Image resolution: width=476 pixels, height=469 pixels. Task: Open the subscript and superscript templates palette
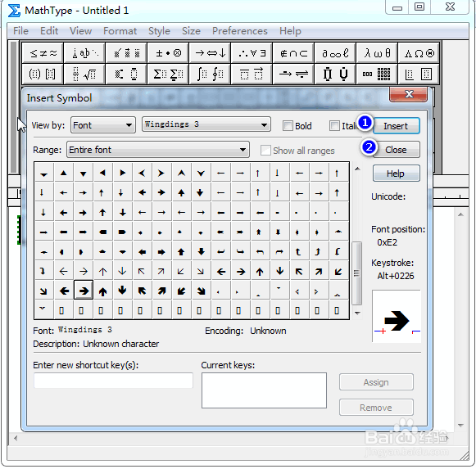pyautogui.click(x=127, y=74)
